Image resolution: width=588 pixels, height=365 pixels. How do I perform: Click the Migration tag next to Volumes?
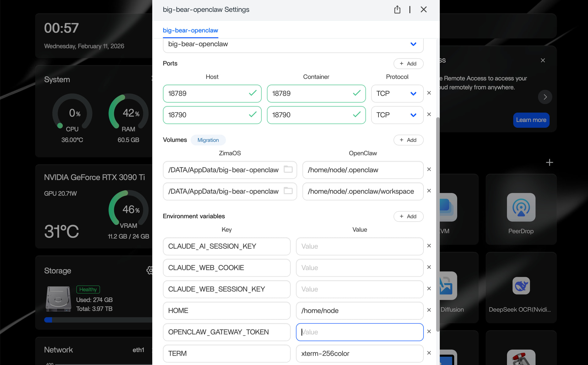point(208,140)
